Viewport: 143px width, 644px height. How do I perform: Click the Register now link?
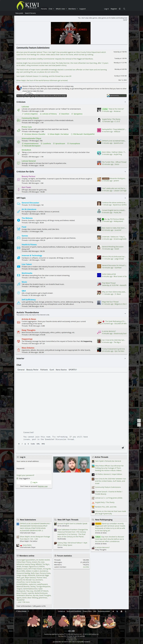click(x=43, y=486)
